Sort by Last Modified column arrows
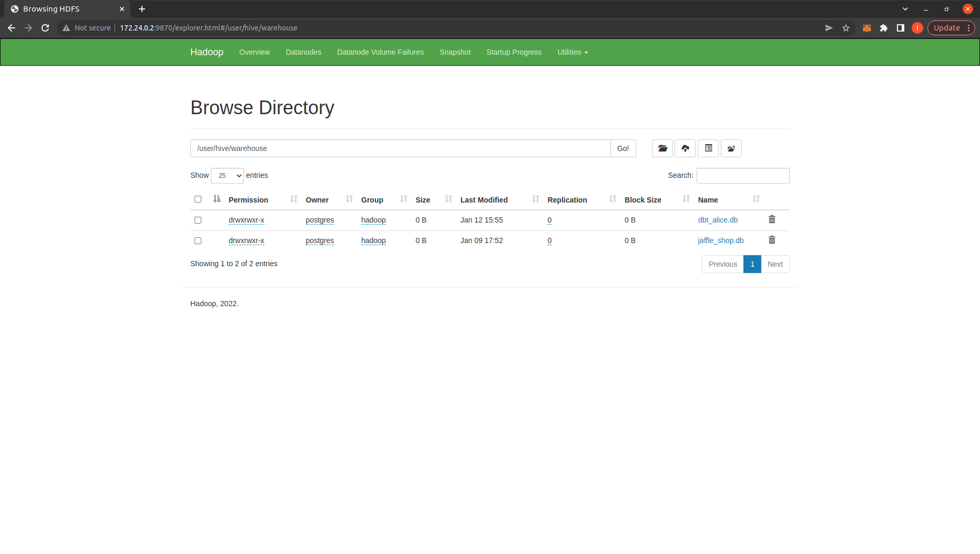Image resolution: width=980 pixels, height=554 pixels. pos(536,199)
